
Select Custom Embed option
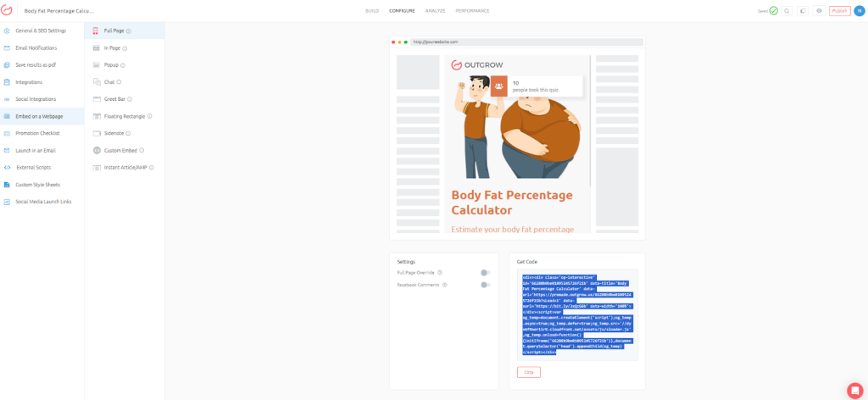[119, 151]
